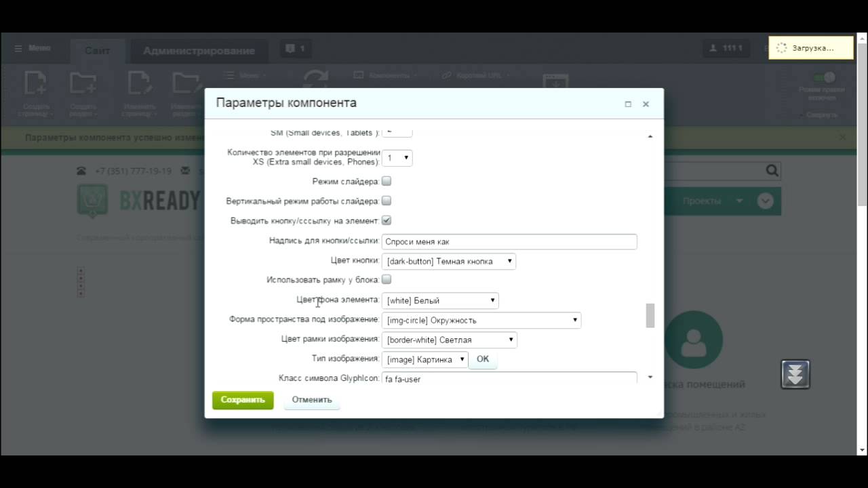Open the notifications counter icon
This screenshot has height=488, width=868.
point(296,49)
